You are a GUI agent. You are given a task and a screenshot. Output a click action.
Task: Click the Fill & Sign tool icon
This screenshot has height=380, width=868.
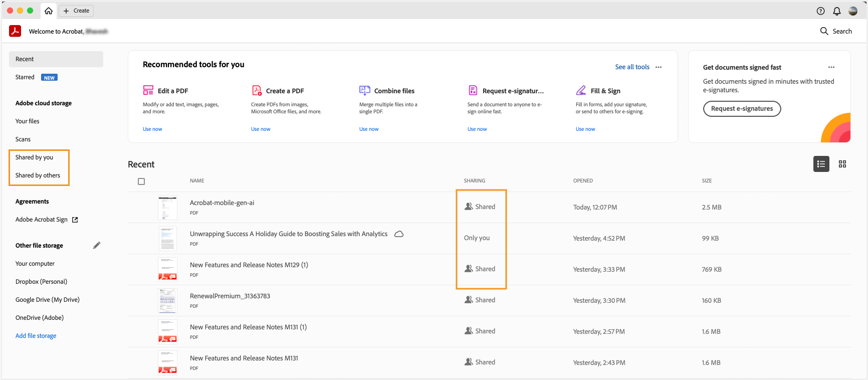581,90
